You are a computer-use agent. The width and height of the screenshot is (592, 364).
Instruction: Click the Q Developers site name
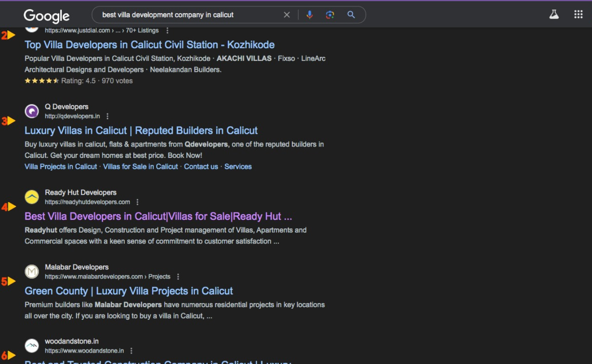[x=66, y=106]
